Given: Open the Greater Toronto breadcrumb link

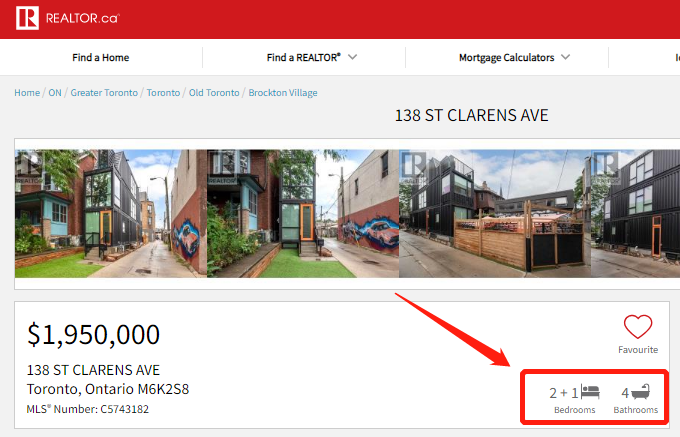Looking at the screenshot, I should (x=104, y=93).
